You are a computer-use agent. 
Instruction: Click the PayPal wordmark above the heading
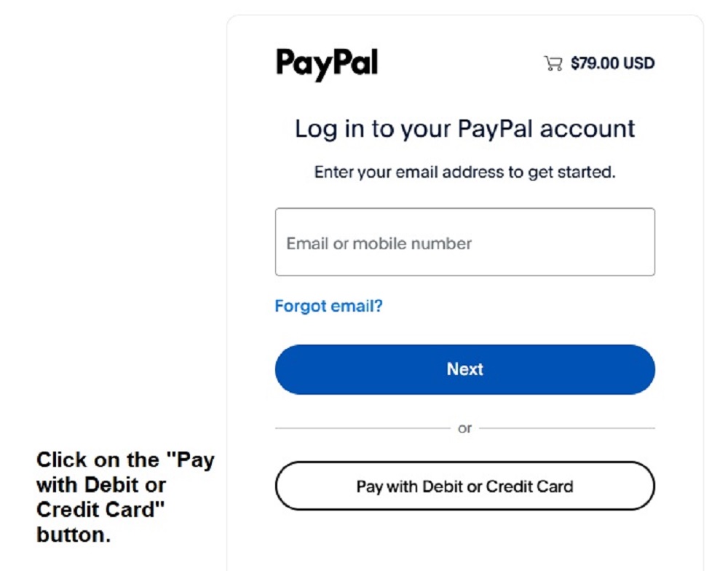(x=327, y=64)
